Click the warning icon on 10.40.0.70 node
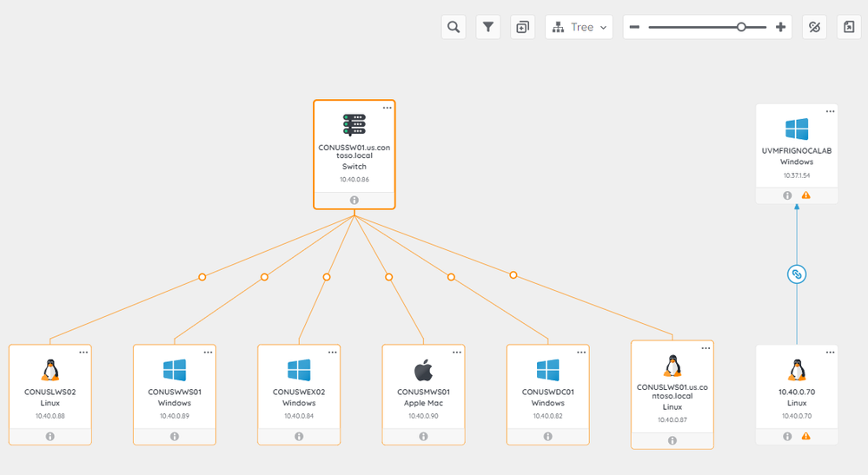This screenshot has height=475, width=868. click(x=806, y=436)
